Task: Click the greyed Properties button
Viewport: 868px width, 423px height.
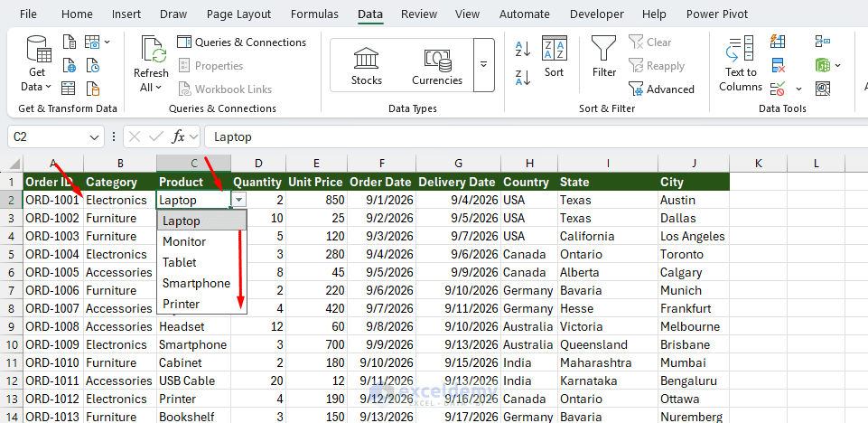Action: [211, 66]
